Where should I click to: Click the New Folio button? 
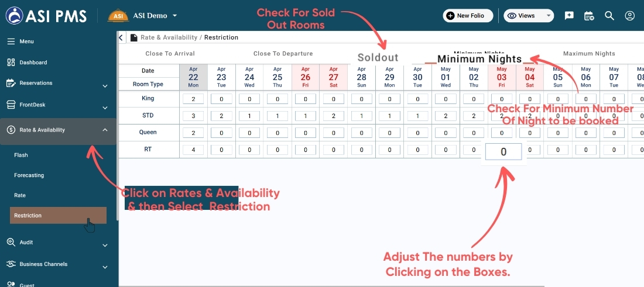[x=468, y=16]
